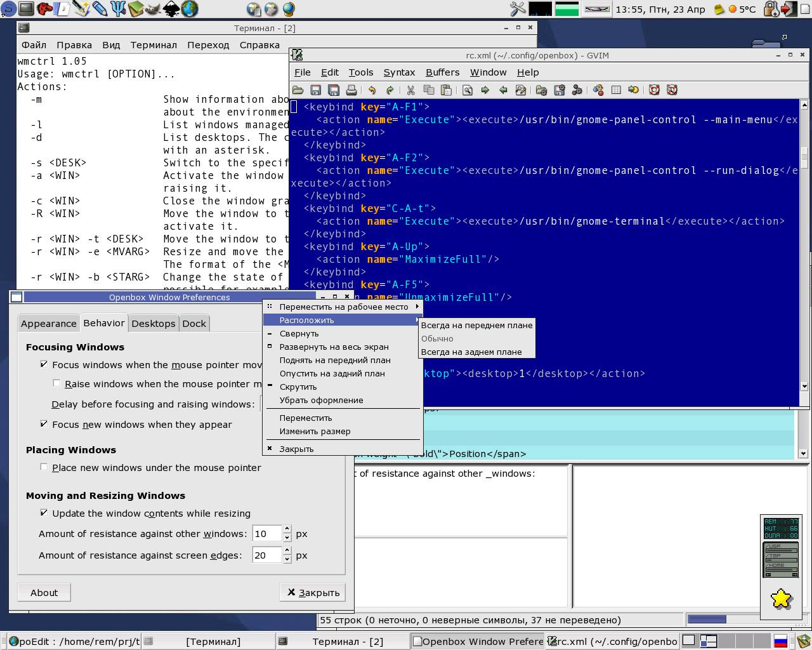
Task: Check Place new windows under mouse pointer
Action: 44,467
